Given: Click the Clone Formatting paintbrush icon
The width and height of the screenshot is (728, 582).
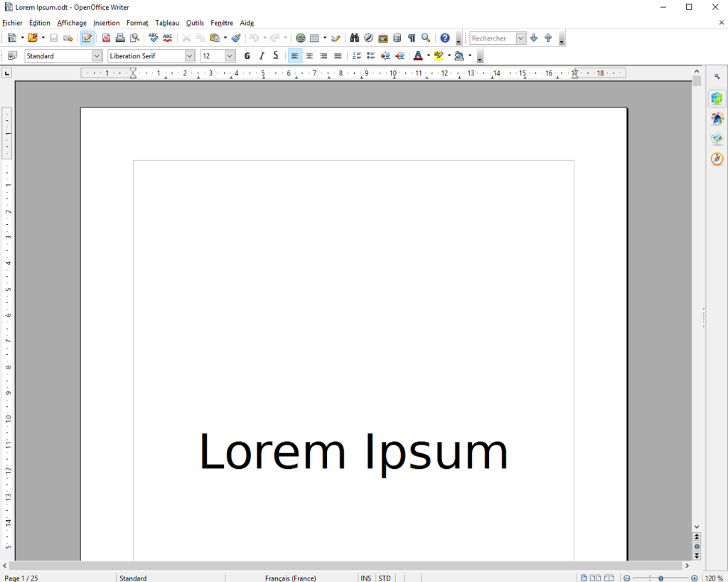Looking at the screenshot, I should pyautogui.click(x=236, y=38).
